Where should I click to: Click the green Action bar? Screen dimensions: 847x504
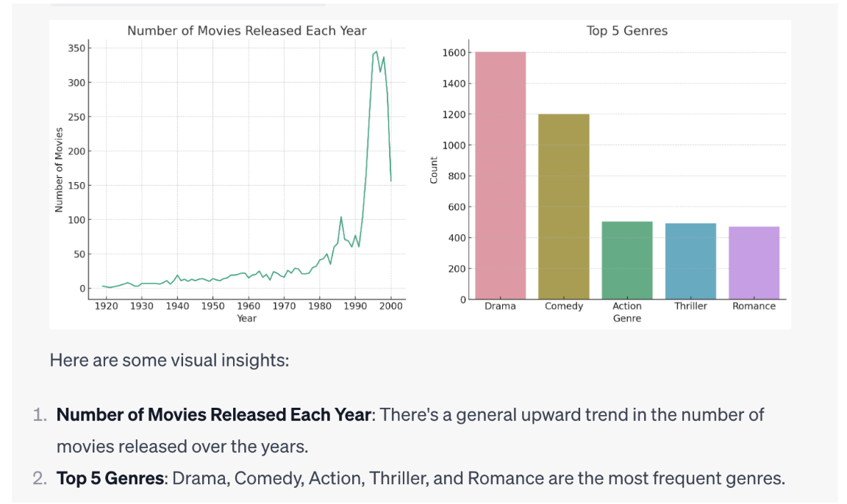coord(626,260)
